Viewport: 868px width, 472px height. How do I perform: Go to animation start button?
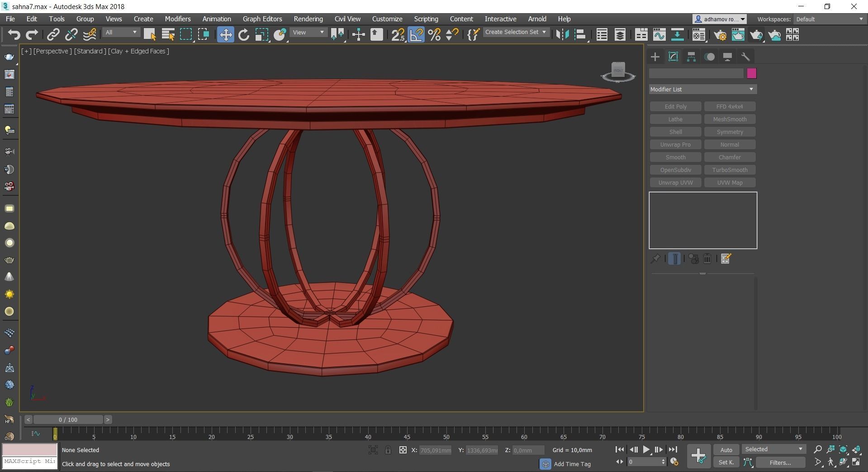click(620, 449)
